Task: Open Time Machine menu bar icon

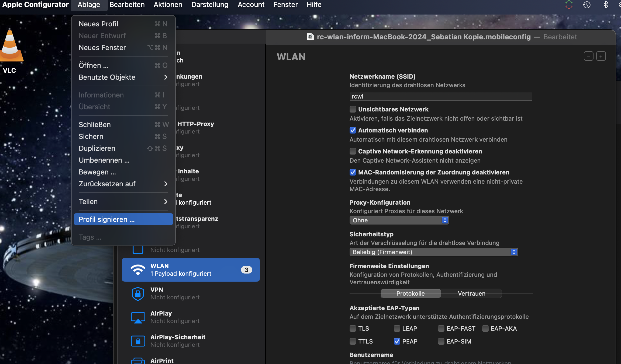Action: (587, 5)
